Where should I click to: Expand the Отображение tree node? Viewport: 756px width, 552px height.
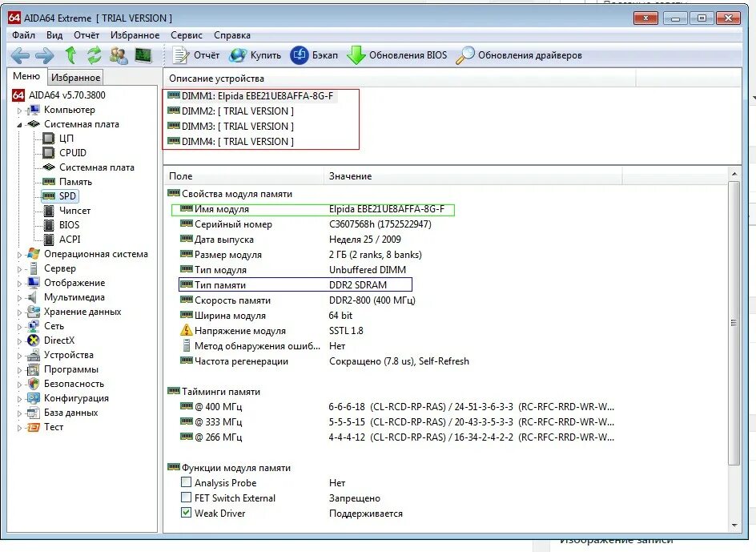coord(19,284)
